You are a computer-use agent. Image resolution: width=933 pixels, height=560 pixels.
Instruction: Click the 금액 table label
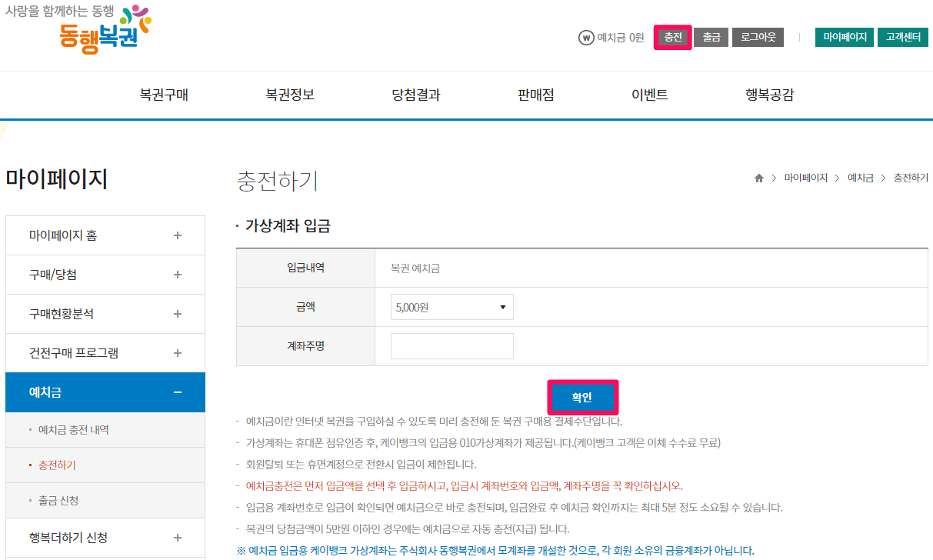[305, 307]
